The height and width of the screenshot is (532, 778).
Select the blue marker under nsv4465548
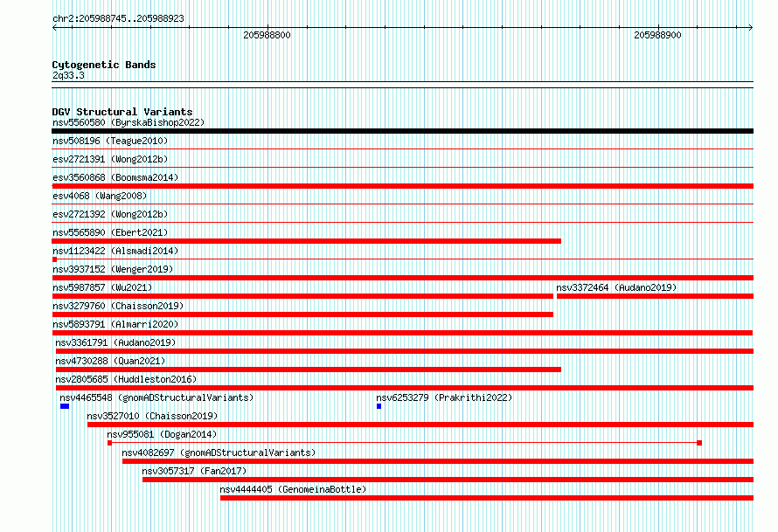pyautogui.click(x=65, y=406)
